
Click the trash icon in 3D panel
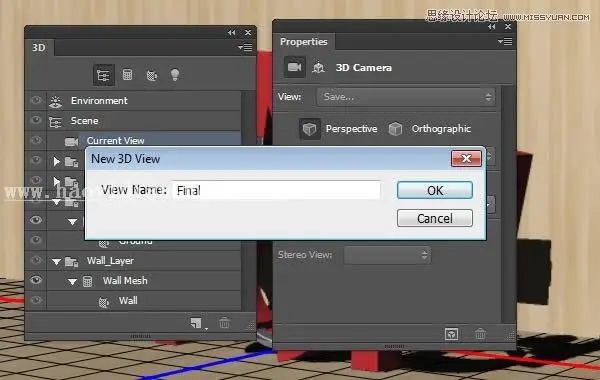tap(224, 323)
